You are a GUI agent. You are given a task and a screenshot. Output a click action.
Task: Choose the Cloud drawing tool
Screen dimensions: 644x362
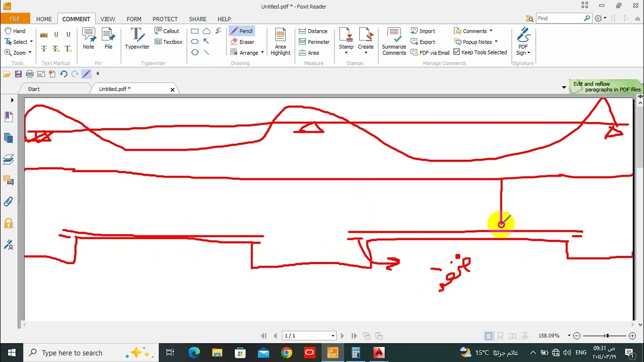[x=206, y=31]
